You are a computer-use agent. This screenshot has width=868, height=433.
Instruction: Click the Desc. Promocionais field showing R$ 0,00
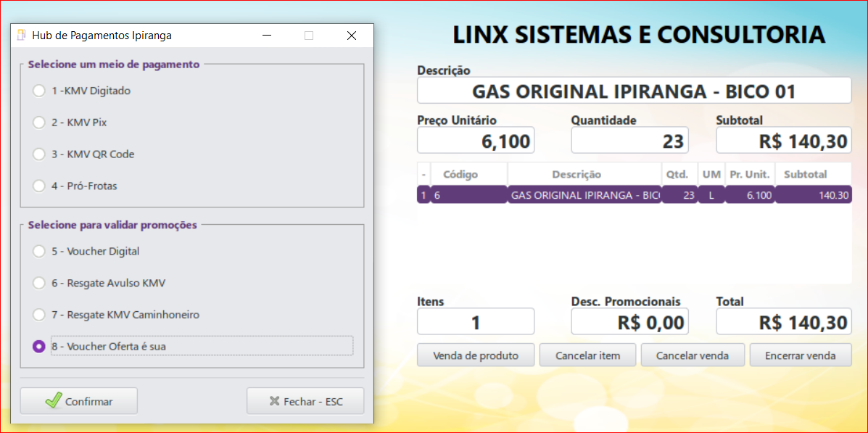[x=630, y=321]
